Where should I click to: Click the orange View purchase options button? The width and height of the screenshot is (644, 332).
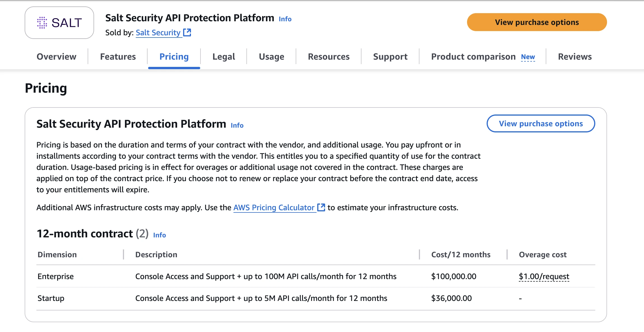536,22
